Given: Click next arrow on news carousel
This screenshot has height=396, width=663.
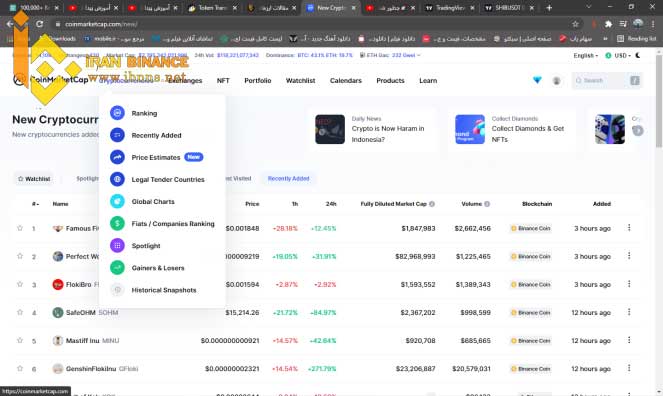Looking at the screenshot, I should [x=638, y=131].
